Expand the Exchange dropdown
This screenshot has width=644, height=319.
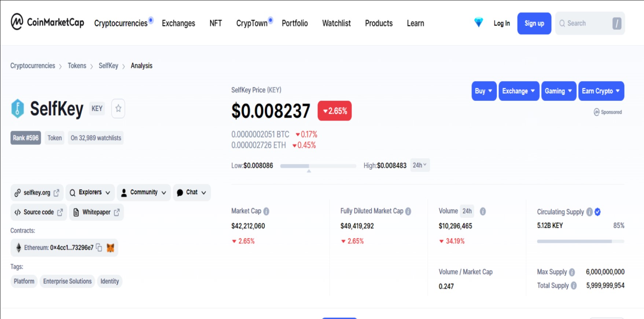(x=519, y=91)
